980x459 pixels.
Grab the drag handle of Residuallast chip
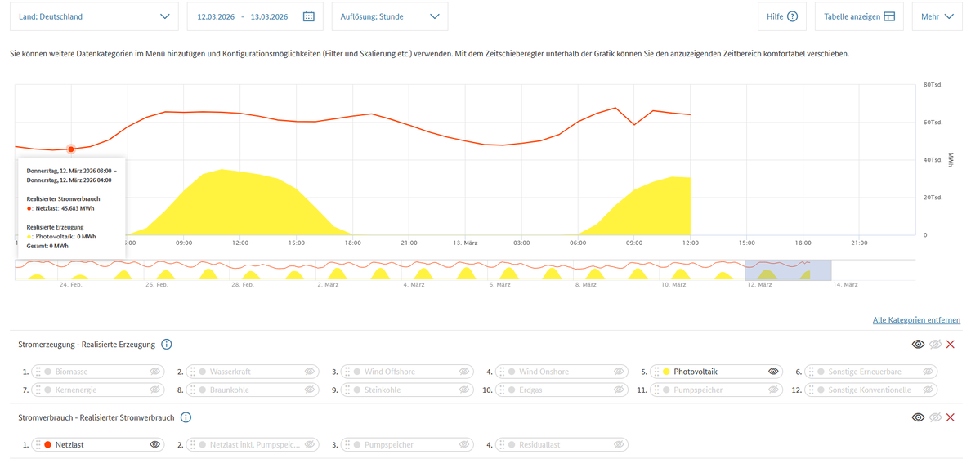tap(503, 444)
